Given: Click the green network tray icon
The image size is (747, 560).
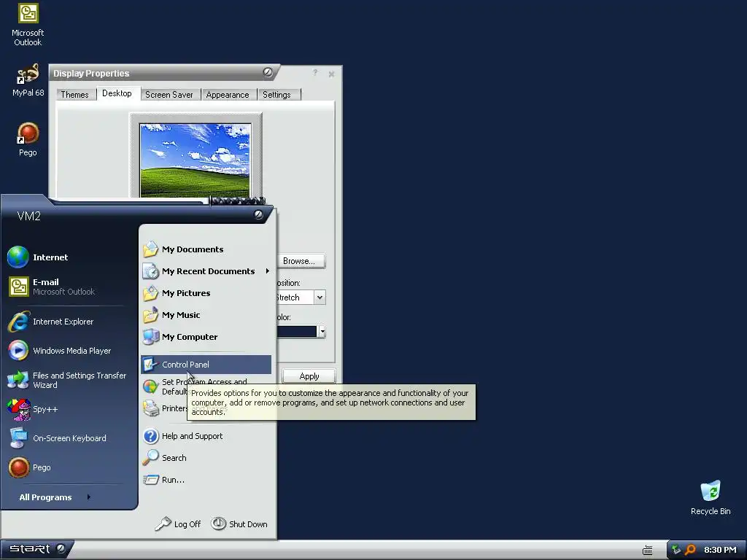Looking at the screenshot, I should tap(676, 550).
